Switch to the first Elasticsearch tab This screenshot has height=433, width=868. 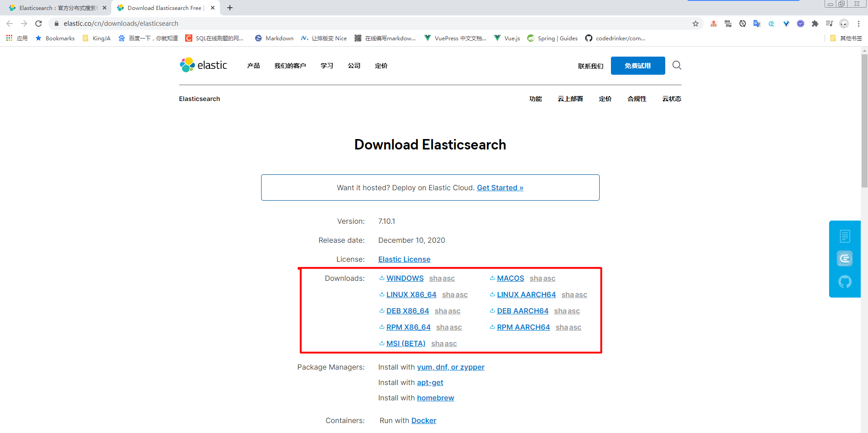(x=57, y=8)
